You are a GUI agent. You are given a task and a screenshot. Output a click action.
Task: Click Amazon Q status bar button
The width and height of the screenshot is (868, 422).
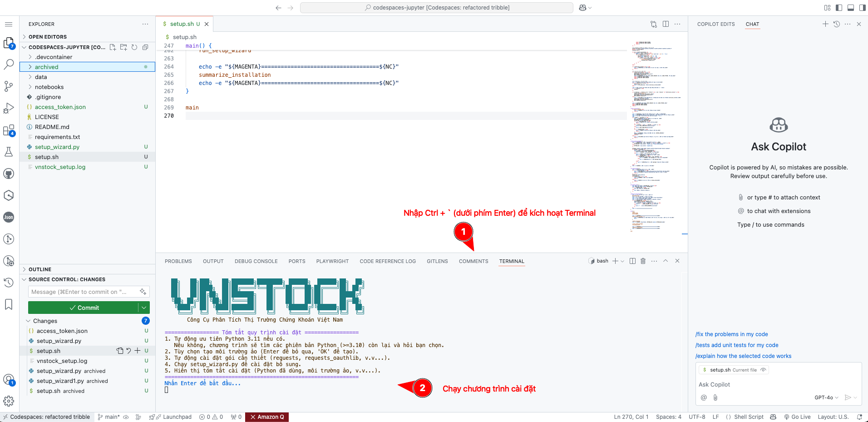click(267, 417)
